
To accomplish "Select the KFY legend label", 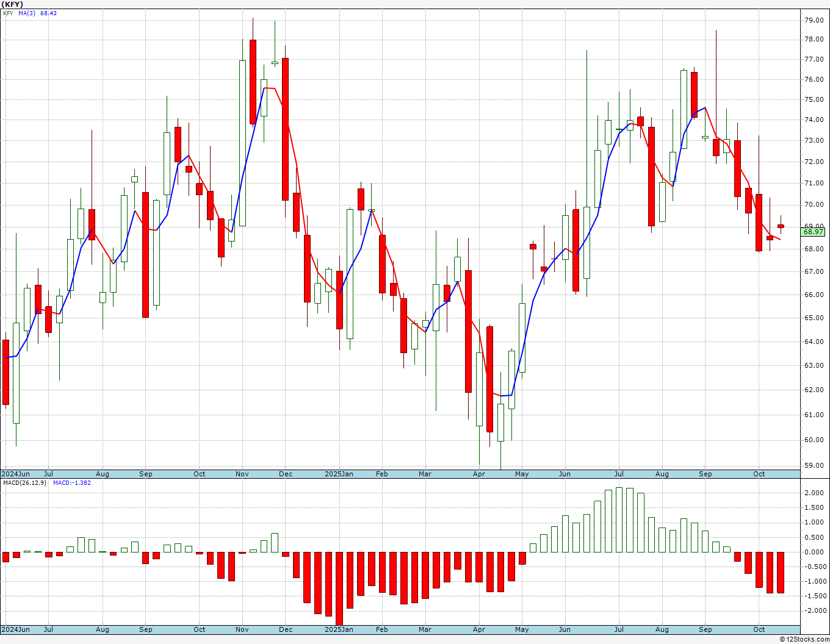I will tap(8, 13).
